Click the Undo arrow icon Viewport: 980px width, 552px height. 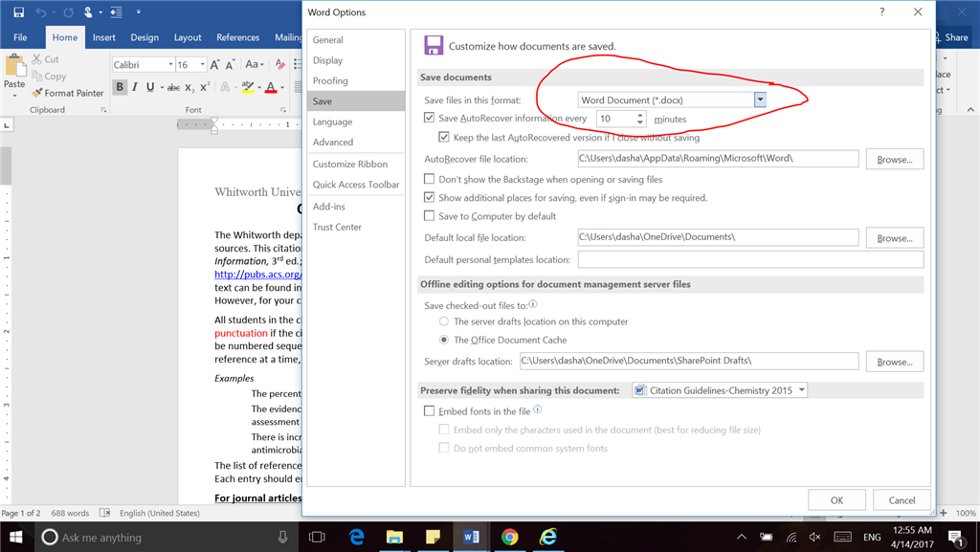[x=40, y=11]
